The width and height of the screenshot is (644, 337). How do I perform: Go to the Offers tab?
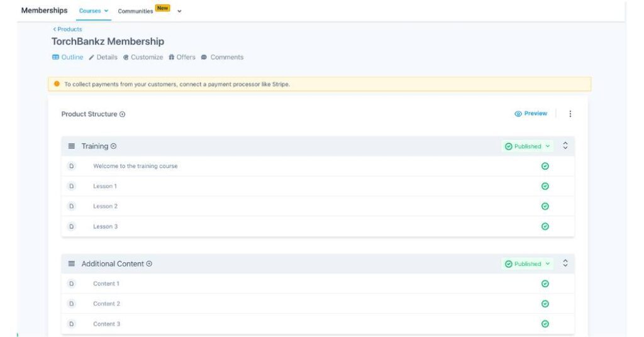[x=182, y=57]
